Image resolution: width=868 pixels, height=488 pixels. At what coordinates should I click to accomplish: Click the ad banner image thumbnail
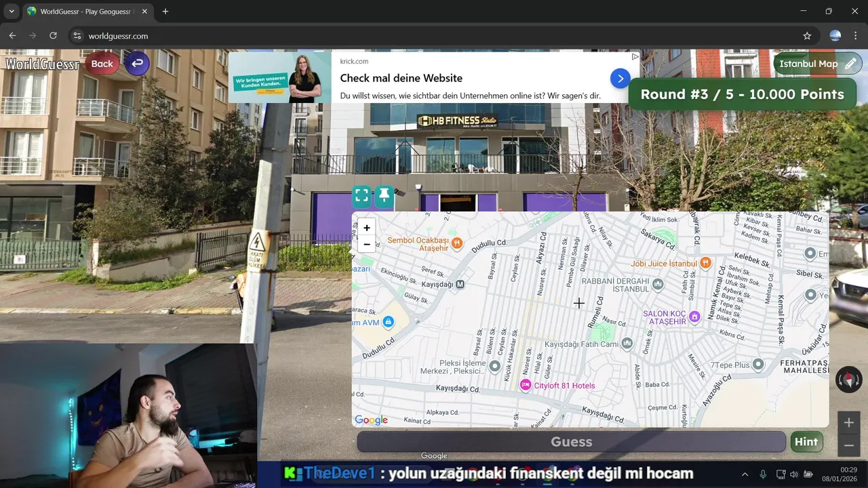click(x=279, y=78)
